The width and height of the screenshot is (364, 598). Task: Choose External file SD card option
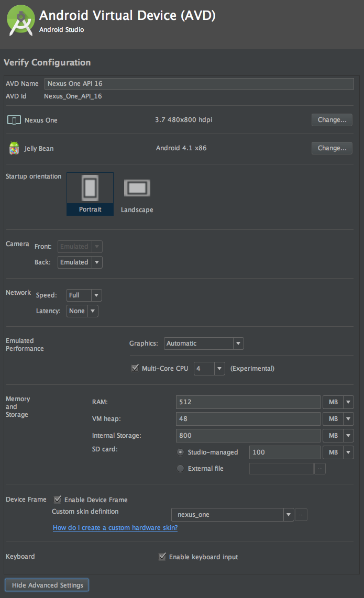[181, 469]
